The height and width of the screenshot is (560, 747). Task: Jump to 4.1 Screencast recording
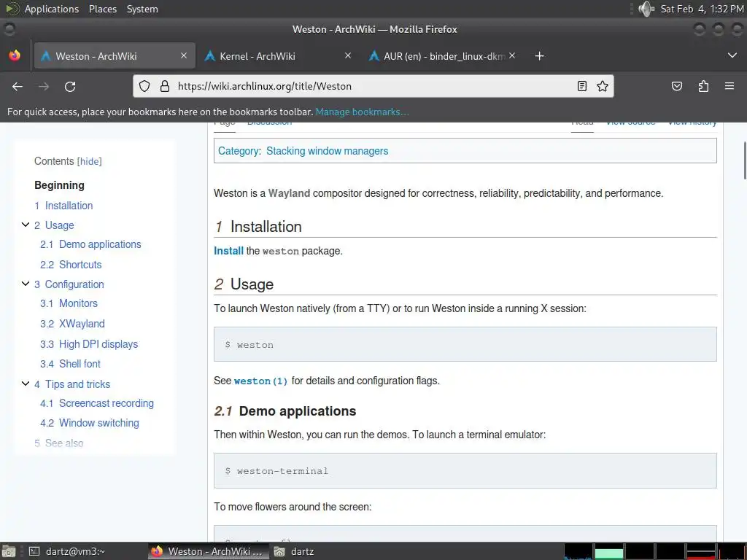(97, 403)
